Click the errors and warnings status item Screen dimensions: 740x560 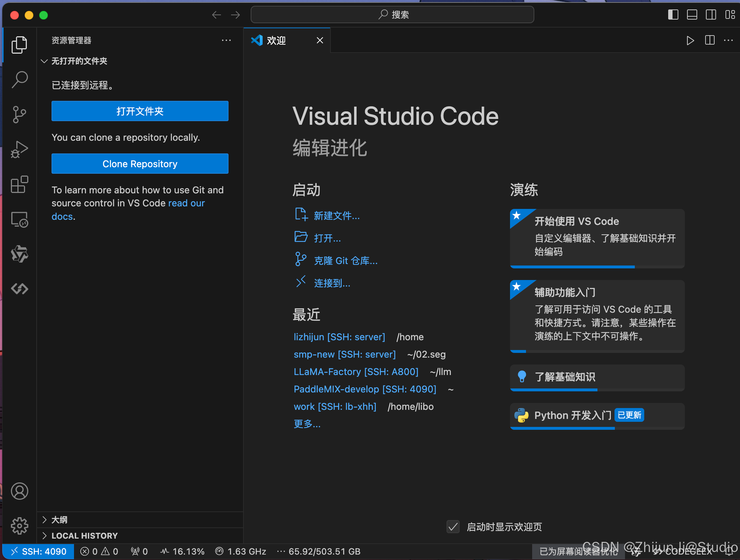click(x=99, y=552)
